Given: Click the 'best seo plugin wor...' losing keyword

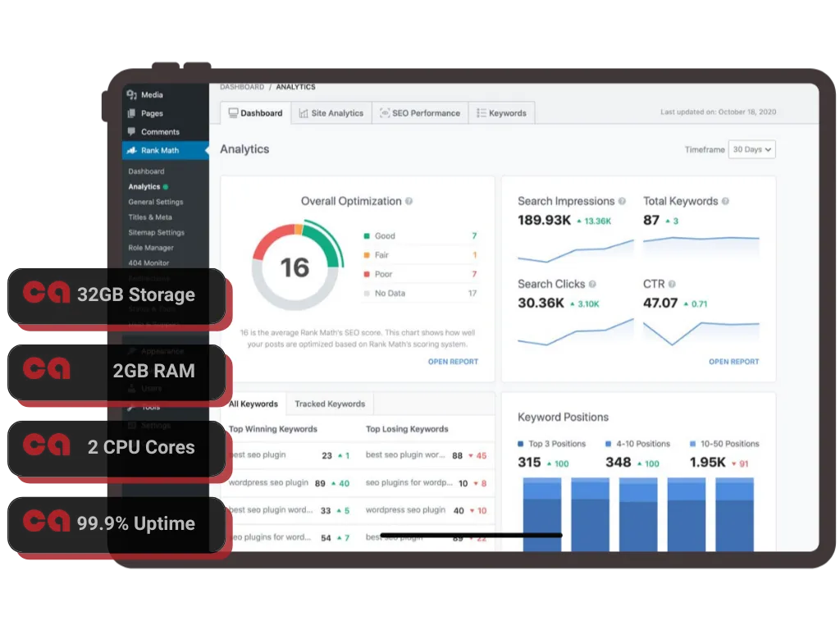Looking at the screenshot, I should click(x=405, y=455).
